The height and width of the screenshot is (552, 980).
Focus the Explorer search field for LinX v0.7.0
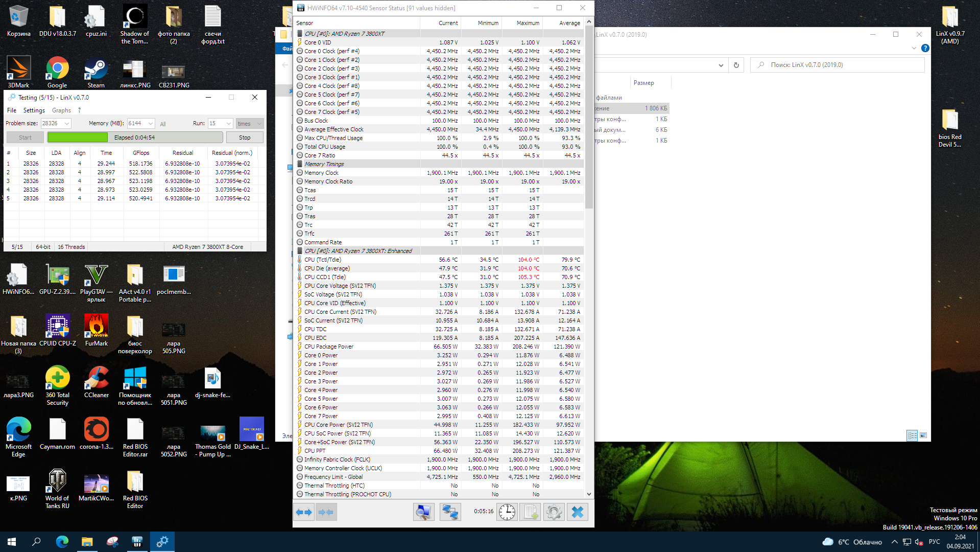coord(838,65)
